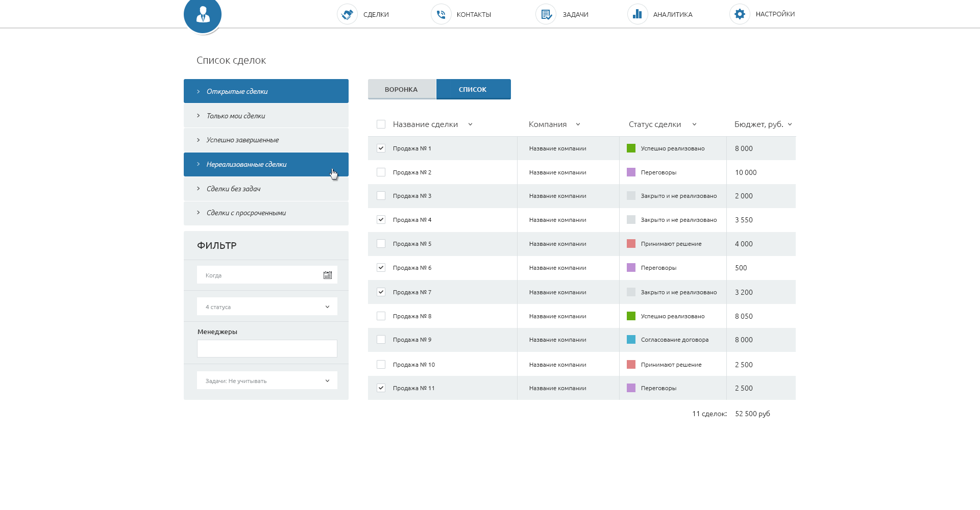Focus the Когда date input field
980x510 pixels.
click(x=267, y=275)
